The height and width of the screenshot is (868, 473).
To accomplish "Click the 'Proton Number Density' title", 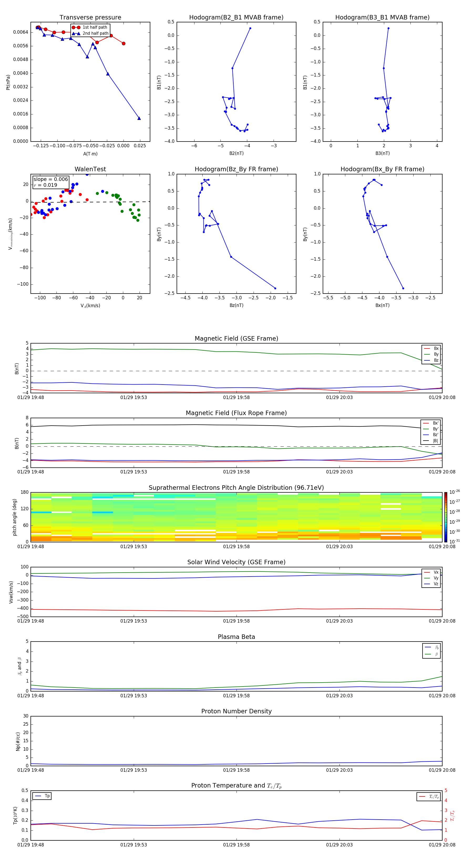I will 236,711.
